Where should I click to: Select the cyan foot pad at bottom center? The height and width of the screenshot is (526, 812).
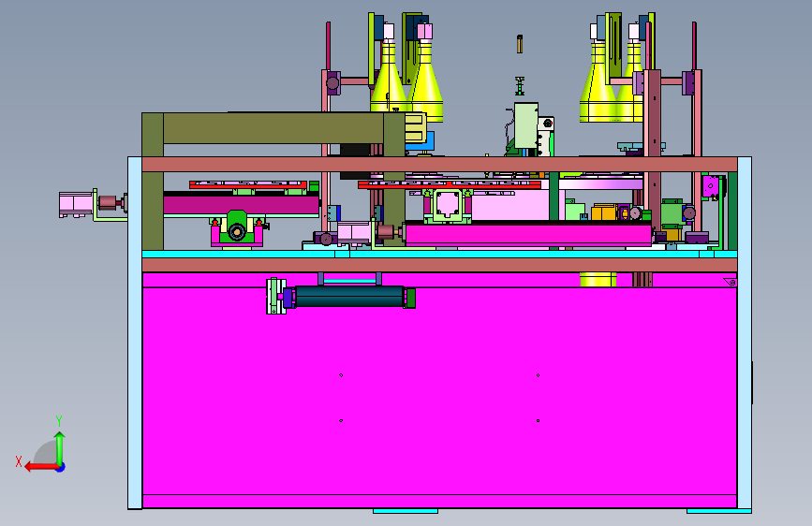tap(406, 511)
